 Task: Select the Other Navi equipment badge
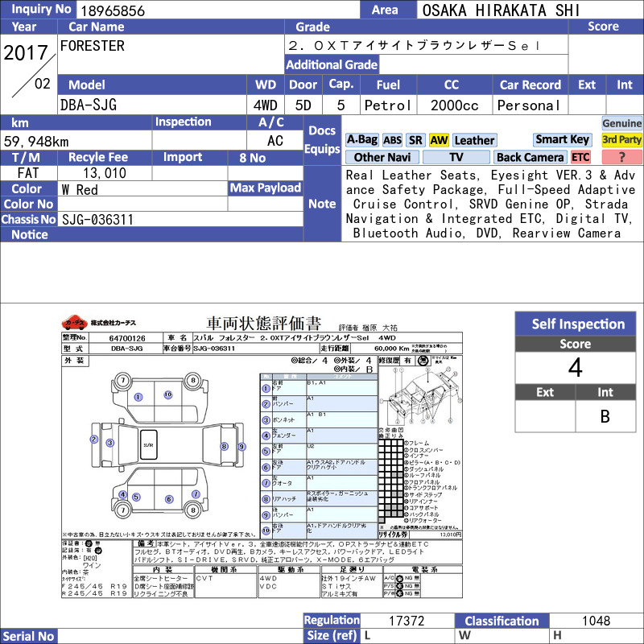pos(382,157)
